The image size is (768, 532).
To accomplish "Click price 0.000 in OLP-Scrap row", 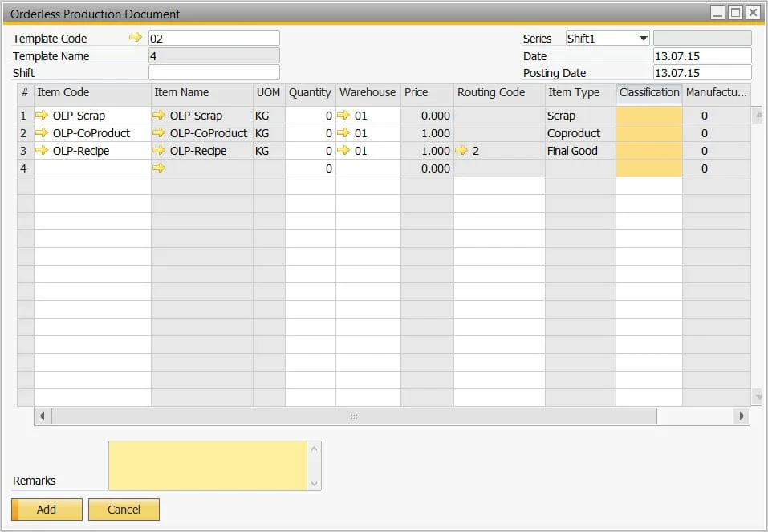I will [427, 115].
